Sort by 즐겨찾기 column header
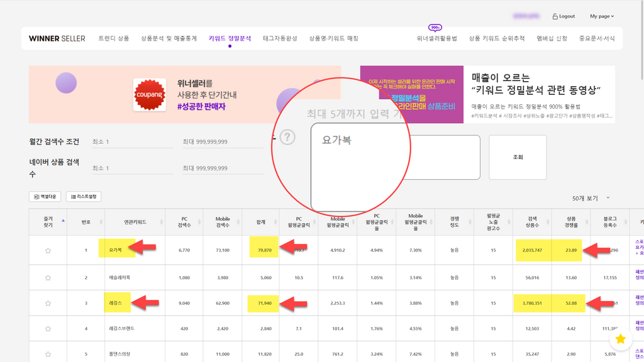The width and height of the screenshot is (644, 362). pos(48,222)
